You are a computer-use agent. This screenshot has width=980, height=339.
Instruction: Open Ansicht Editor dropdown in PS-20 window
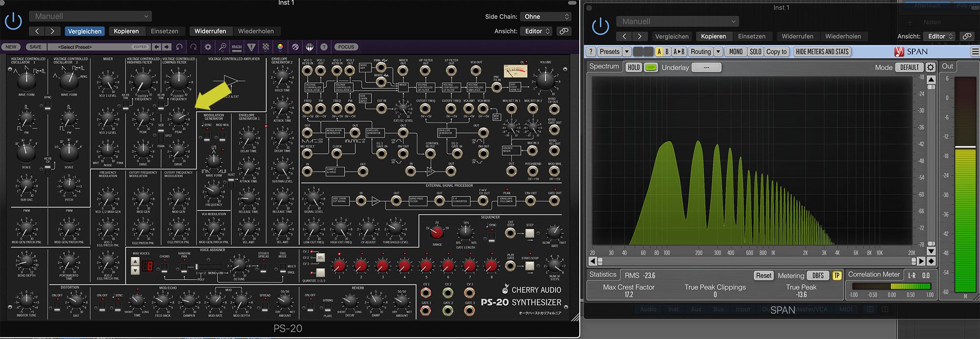coord(538,31)
